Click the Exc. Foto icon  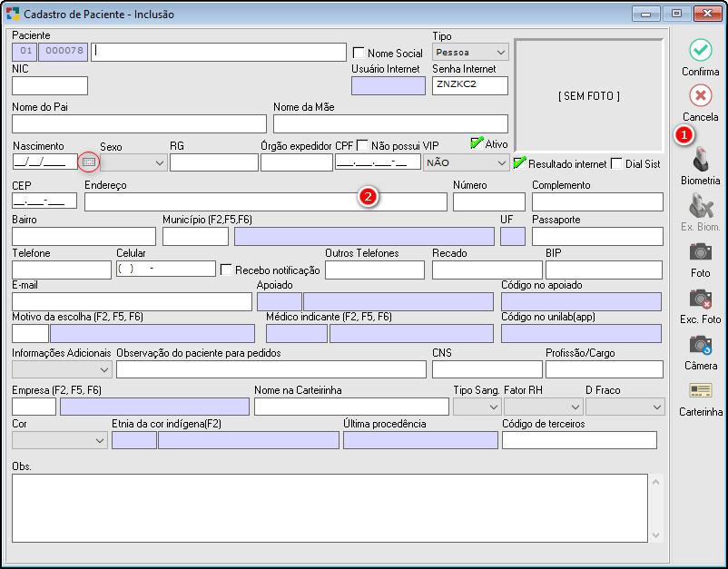click(700, 299)
